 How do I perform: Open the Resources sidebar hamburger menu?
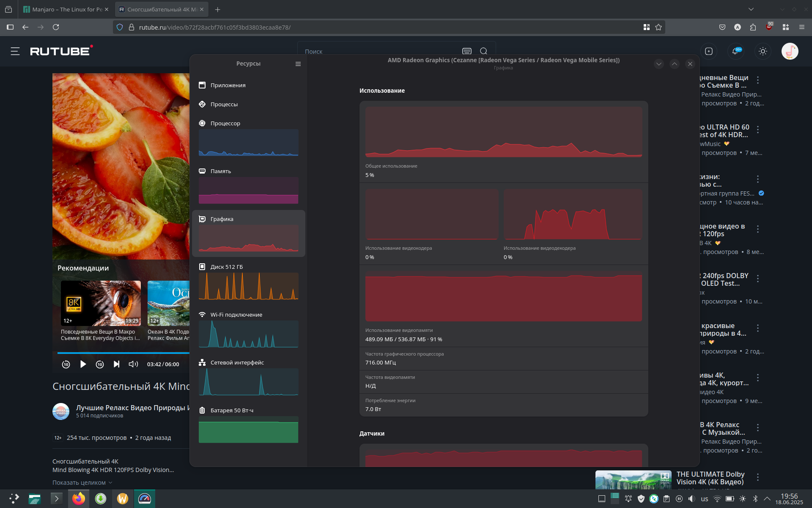point(298,64)
